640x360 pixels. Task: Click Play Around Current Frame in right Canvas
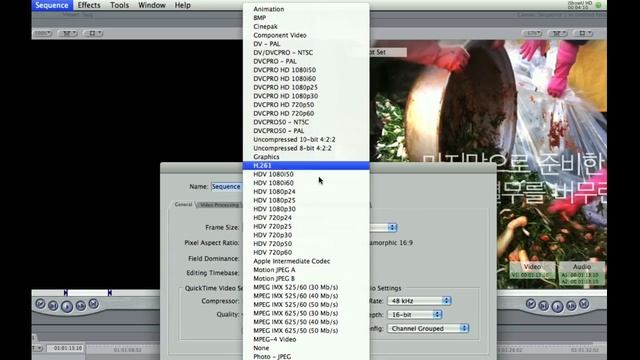pos(571,305)
